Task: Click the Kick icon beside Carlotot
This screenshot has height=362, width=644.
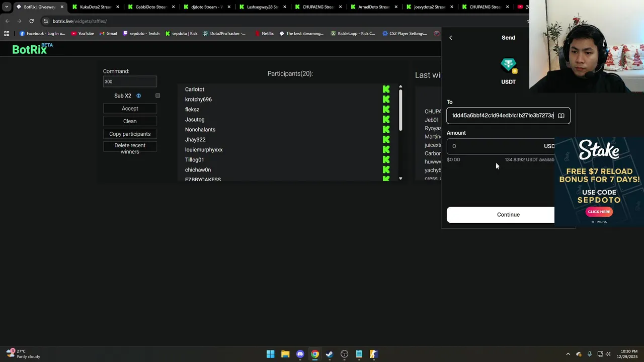Action: pyautogui.click(x=386, y=89)
